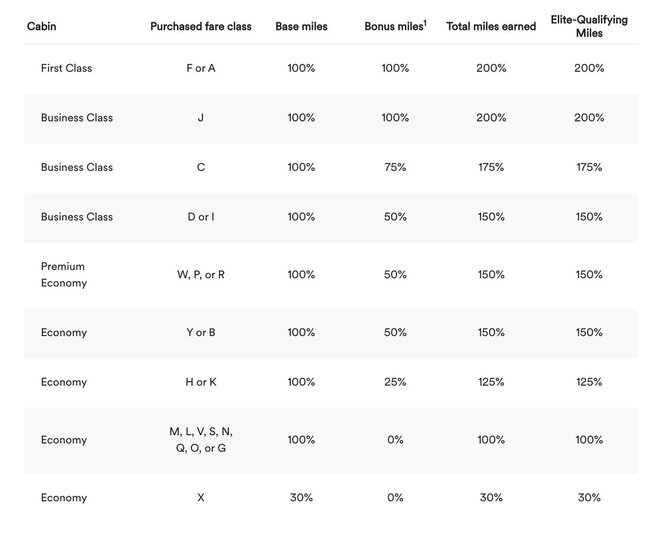Select the W, P, or R cell
This screenshot has height=540, width=663.
[x=201, y=274]
